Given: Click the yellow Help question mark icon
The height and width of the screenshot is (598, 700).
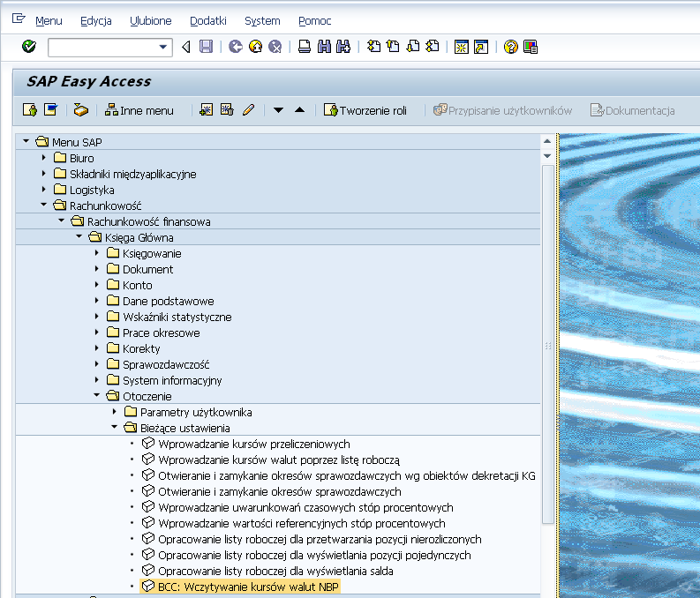Looking at the screenshot, I should click(511, 47).
